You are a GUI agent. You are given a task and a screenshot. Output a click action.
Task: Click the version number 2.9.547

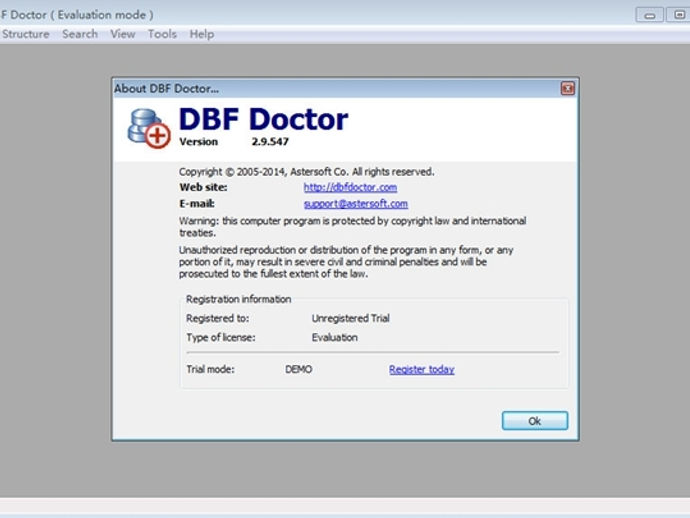[x=270, y=142]
